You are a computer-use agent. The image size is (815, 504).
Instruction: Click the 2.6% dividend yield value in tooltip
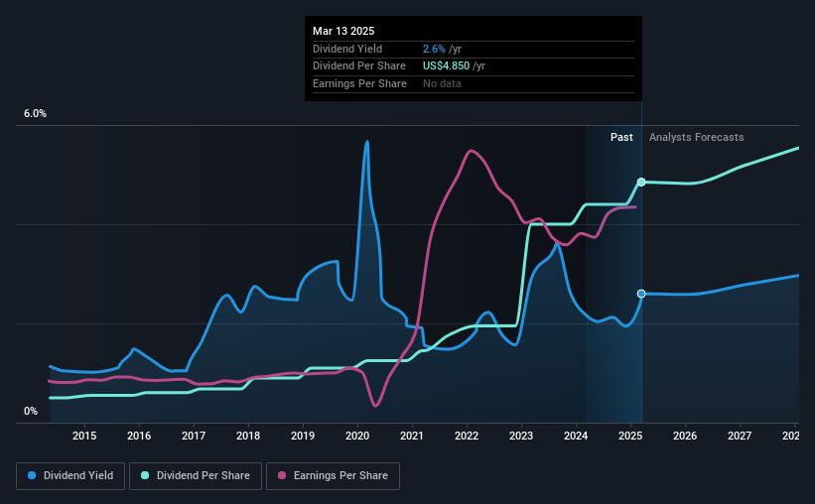click(x=434, y=49)
